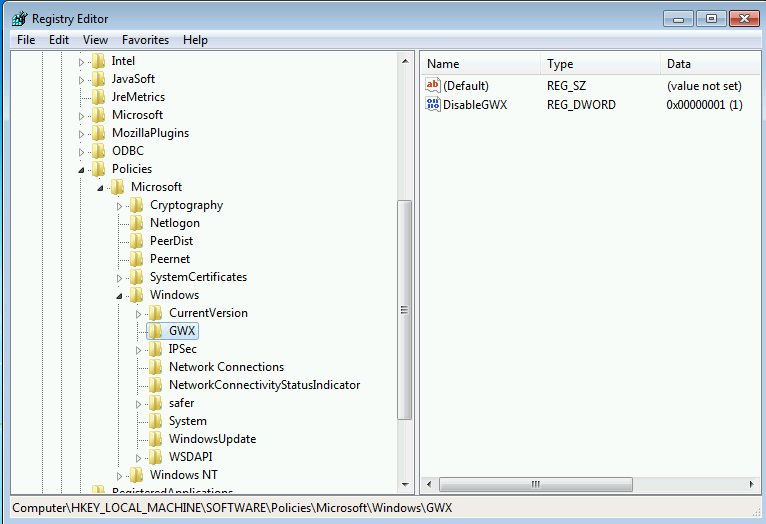Image resolution: width=766 pixels, height=524 pixels.
Task: Open the Favorites menu
Action: [x=145, y=40]
